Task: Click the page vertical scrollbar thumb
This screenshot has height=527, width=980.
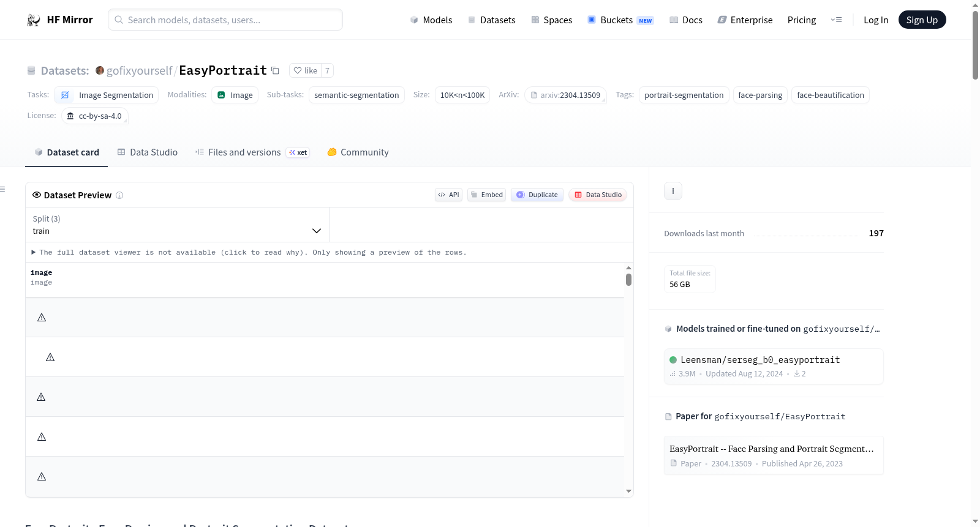Action: pos(975,45)
